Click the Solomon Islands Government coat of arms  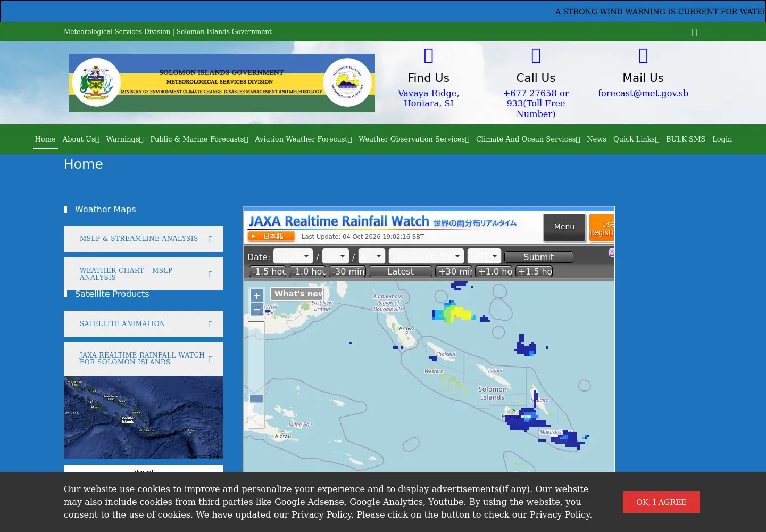point(96,82)
